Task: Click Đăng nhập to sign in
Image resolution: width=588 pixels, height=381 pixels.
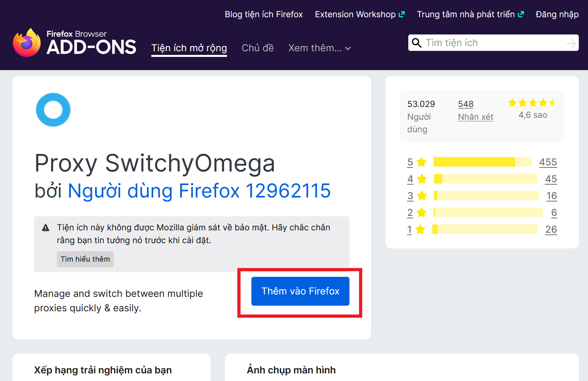Action: [x=557, y=14]
